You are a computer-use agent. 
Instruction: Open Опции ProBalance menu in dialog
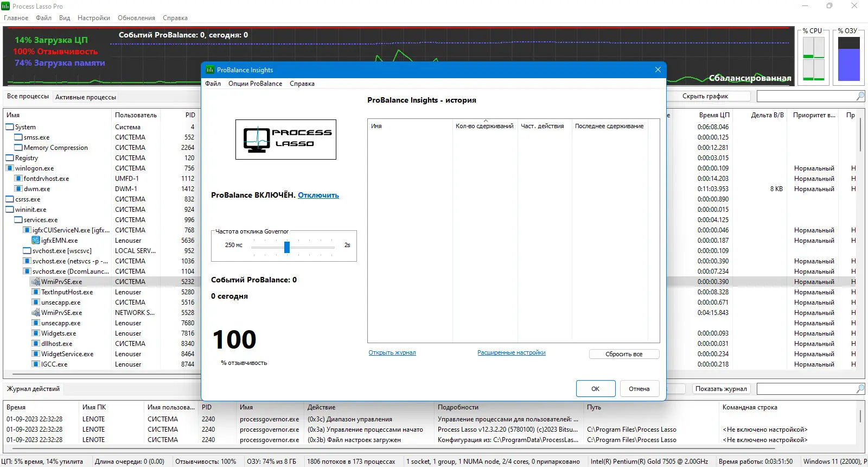255,84
